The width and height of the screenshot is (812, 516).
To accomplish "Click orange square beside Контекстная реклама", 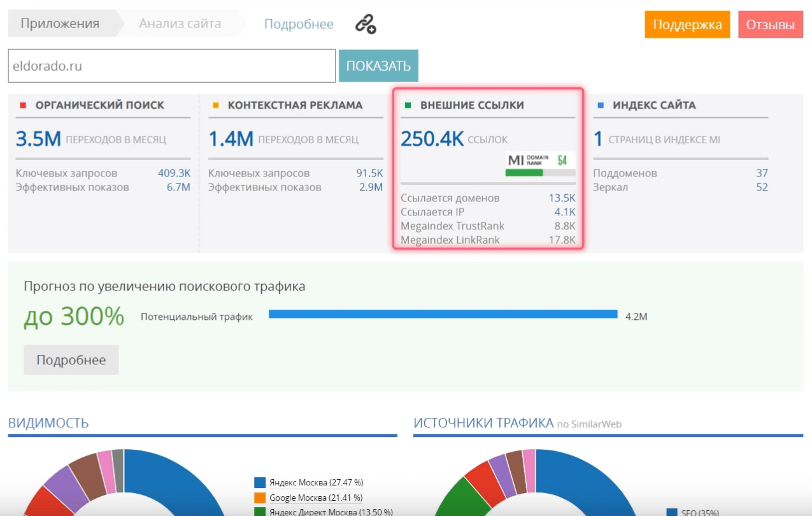I will (x=216, y=105).
